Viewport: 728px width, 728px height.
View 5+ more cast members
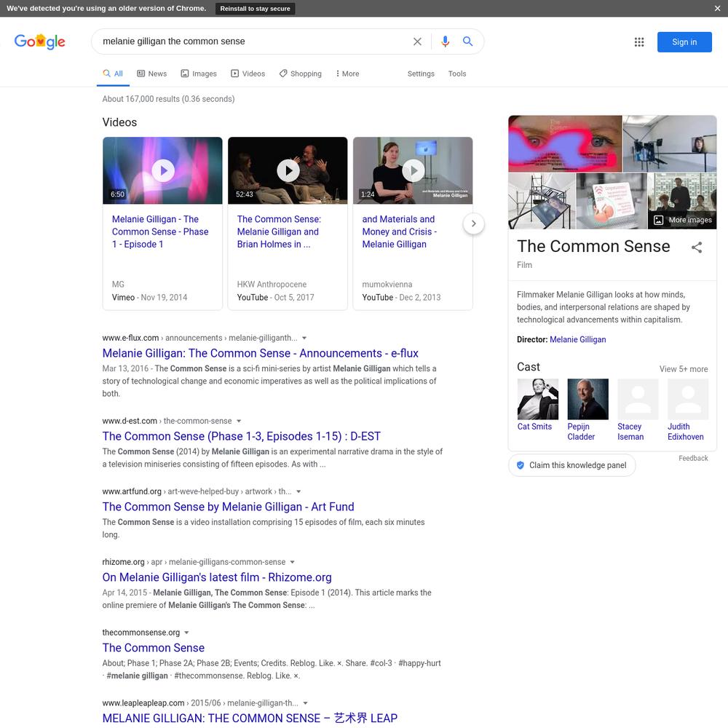click(x=684, y=369)
